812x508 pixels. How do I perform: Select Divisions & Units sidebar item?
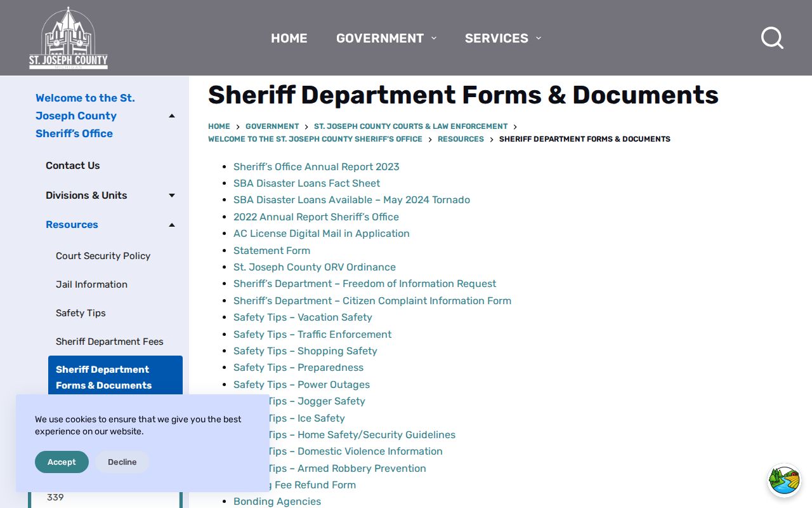[86, 195]
